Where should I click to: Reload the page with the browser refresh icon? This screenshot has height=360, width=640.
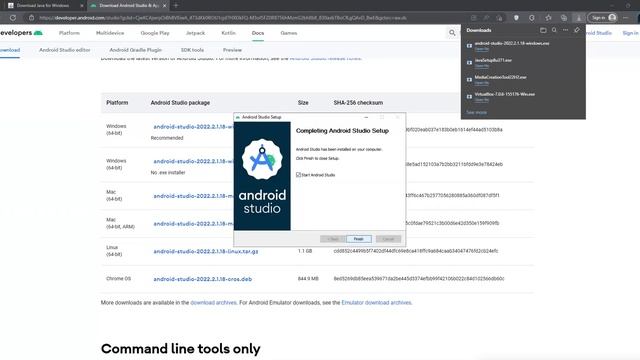click(13, 18)
